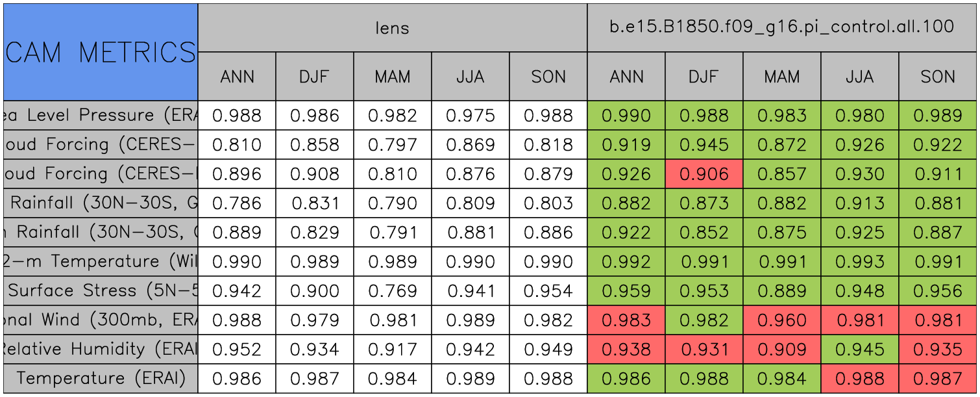The height and width of the screenshot is (397, 980).
Task: Click the Surface Stress row label
Action: pos(101,291)
